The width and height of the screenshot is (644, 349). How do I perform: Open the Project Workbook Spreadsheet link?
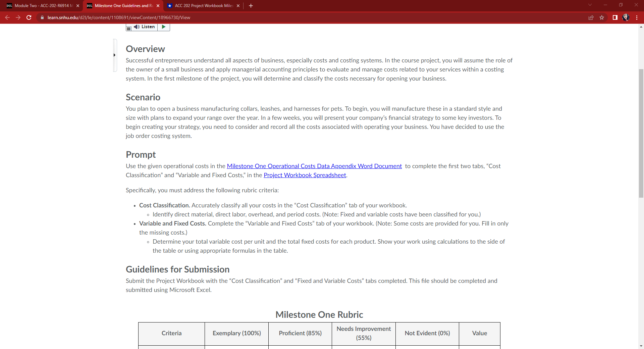point(305,175)
